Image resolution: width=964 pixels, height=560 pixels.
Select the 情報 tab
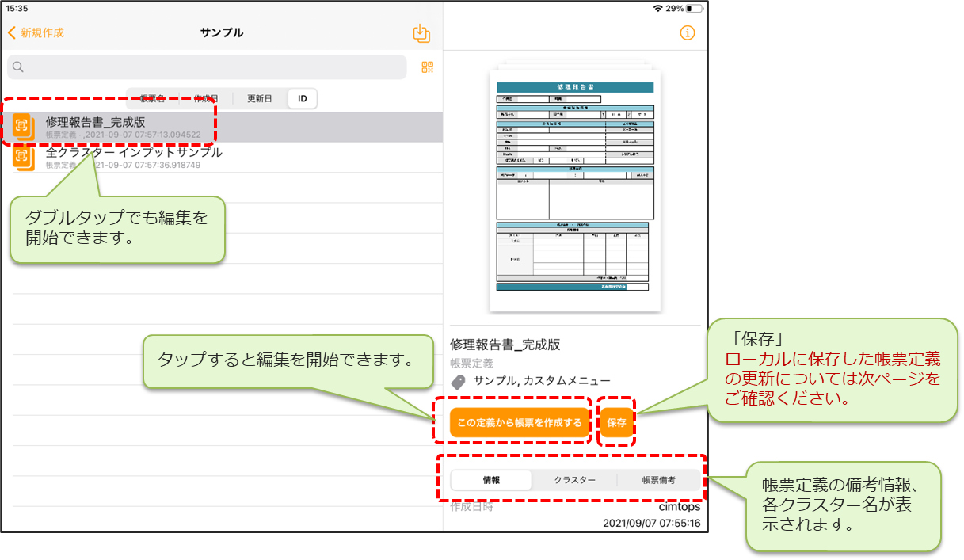point(491,480)
